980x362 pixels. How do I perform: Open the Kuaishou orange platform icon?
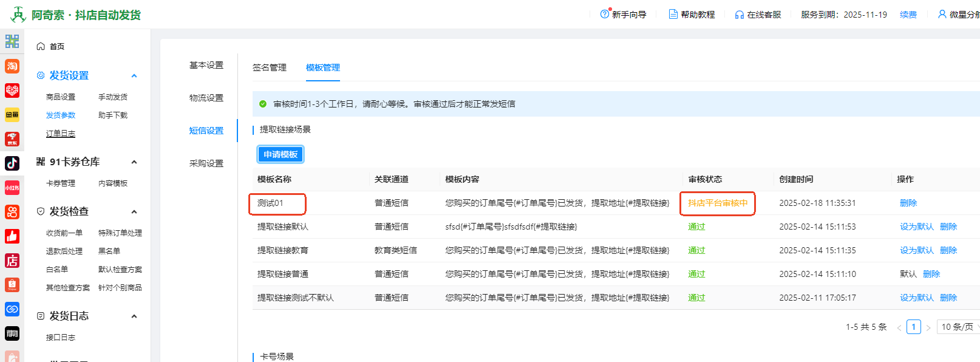tap(12, 212)
